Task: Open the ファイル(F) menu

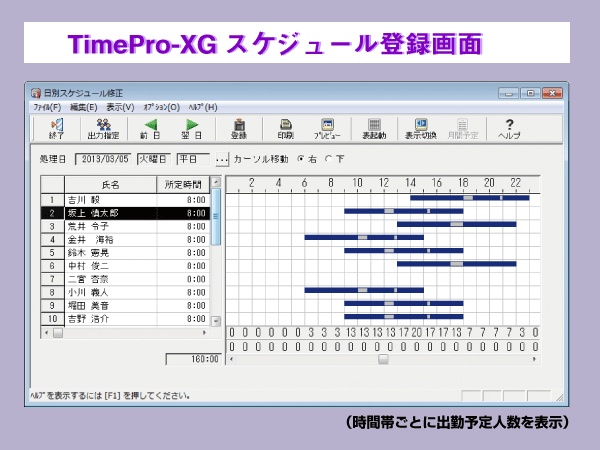Action: pos(47,107)
